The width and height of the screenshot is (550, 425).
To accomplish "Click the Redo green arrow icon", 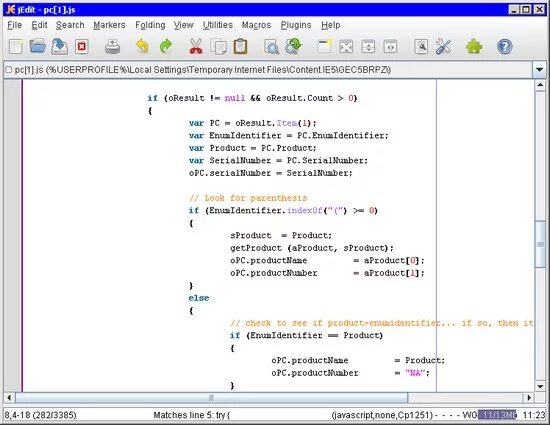I will coord(166,46).
